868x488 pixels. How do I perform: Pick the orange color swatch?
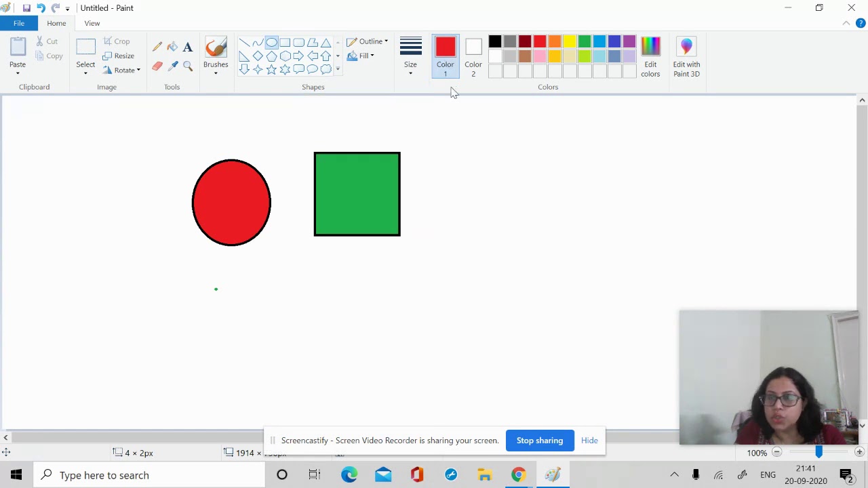pyautogui.click(x=555, y=42)
